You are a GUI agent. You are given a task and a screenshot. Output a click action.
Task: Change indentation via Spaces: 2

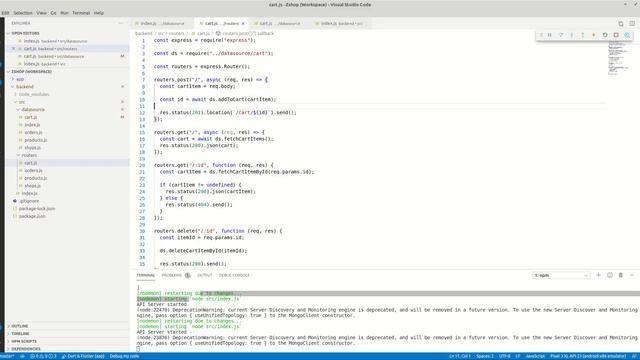[x=485, y=356]
